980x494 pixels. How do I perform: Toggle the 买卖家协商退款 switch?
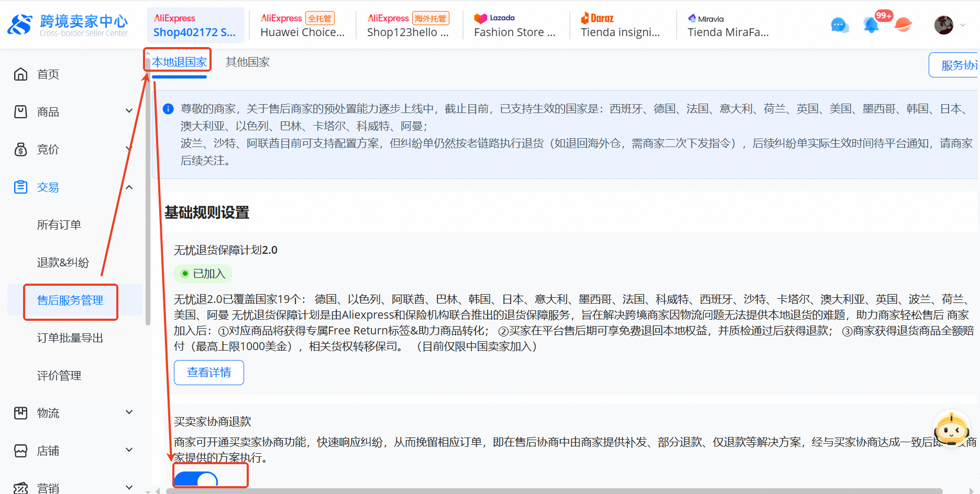pos(196,479)
